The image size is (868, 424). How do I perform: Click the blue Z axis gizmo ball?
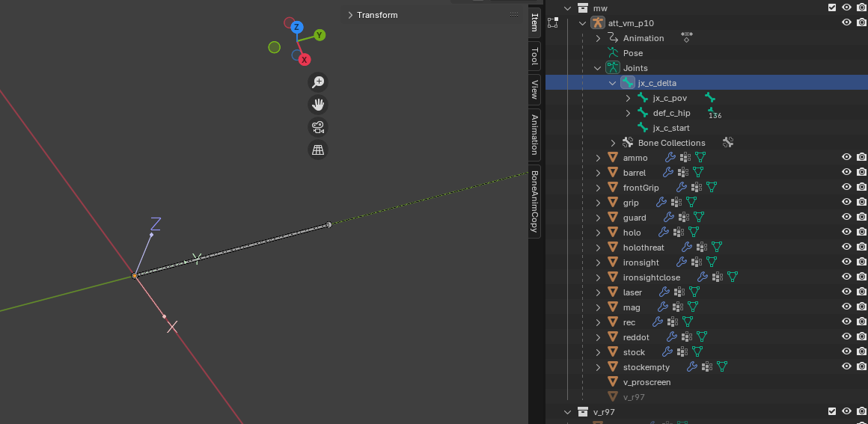point(296,28)
